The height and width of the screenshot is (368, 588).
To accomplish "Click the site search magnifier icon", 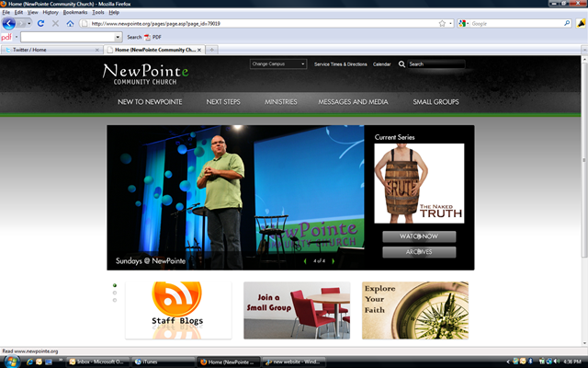I will pyautogui.click(x=401, y=64).
